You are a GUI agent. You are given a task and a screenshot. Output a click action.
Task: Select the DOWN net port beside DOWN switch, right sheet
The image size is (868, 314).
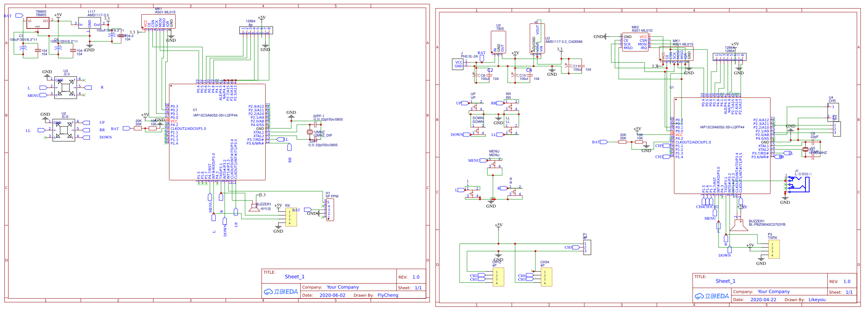(467, 135)
